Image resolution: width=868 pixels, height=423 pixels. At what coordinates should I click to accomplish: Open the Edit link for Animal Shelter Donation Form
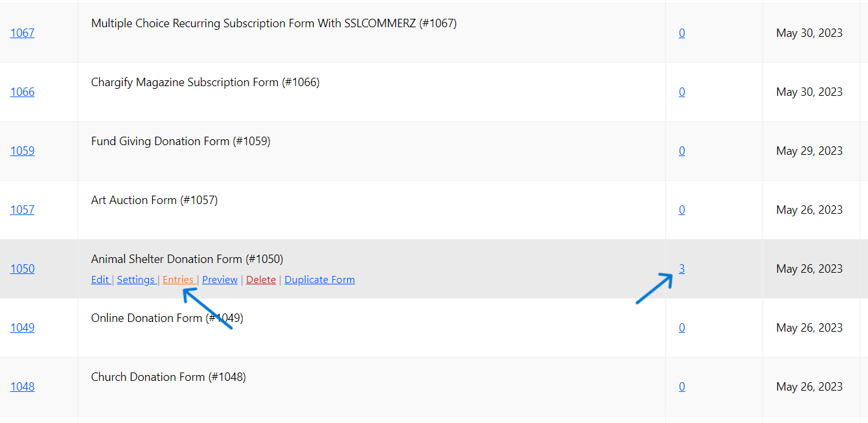coord(100,279)
